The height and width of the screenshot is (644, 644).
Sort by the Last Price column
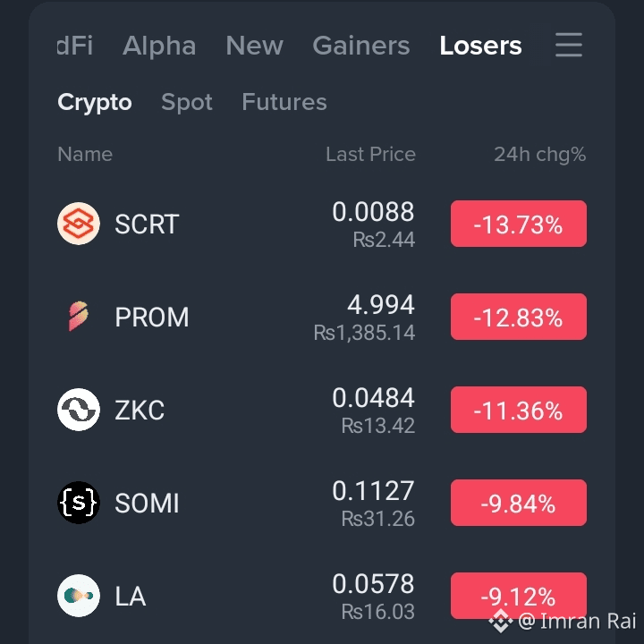click(370, 155)
